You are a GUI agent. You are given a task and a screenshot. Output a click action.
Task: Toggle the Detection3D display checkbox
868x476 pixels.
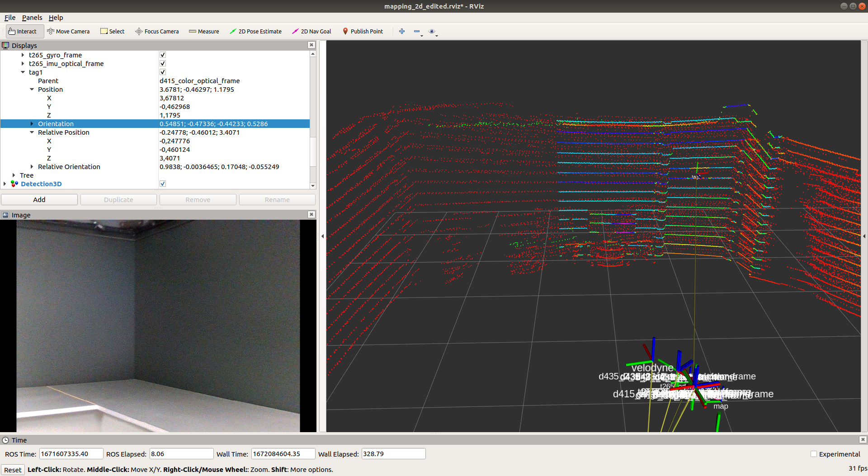(x=163, y=184)
